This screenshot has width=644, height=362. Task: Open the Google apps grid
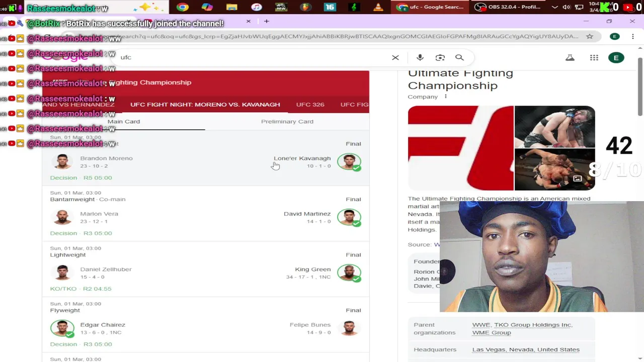[594, 57]
